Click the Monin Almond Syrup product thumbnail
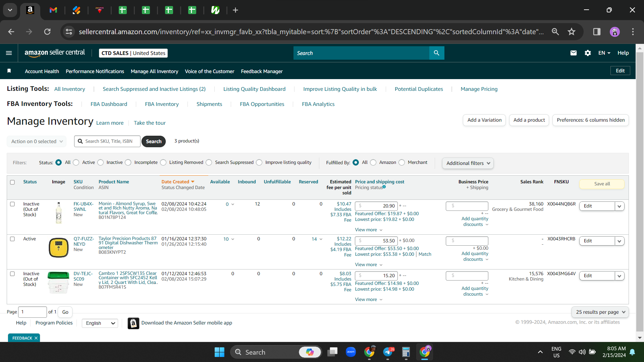644x362 pixels. [59, 213]
